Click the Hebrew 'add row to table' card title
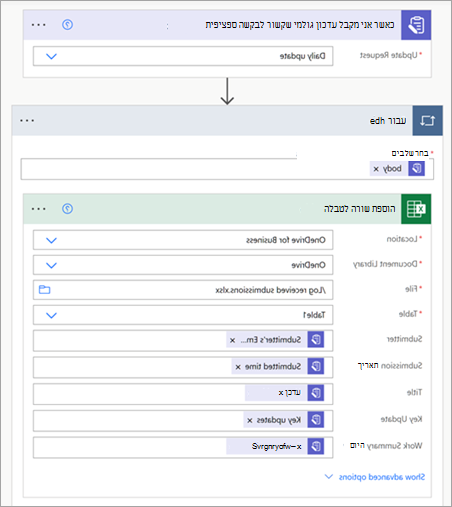 (x=360, y=209)
